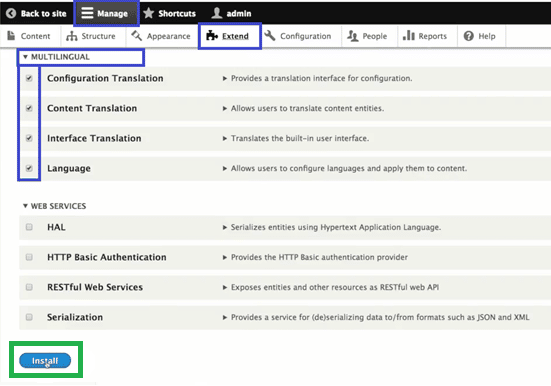This screenshot has width=551, height=386.
Task: Expand HAL description arrow
Action: [x=225, y=227]
